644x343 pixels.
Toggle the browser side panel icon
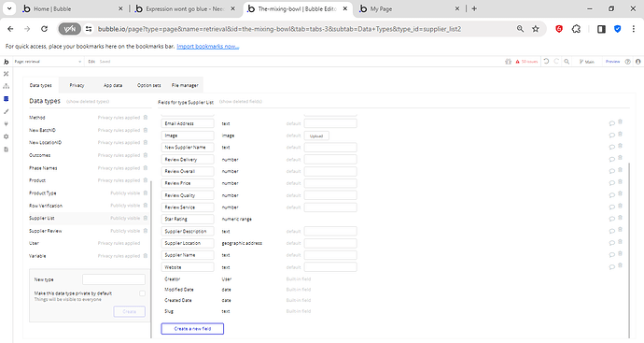601,29
